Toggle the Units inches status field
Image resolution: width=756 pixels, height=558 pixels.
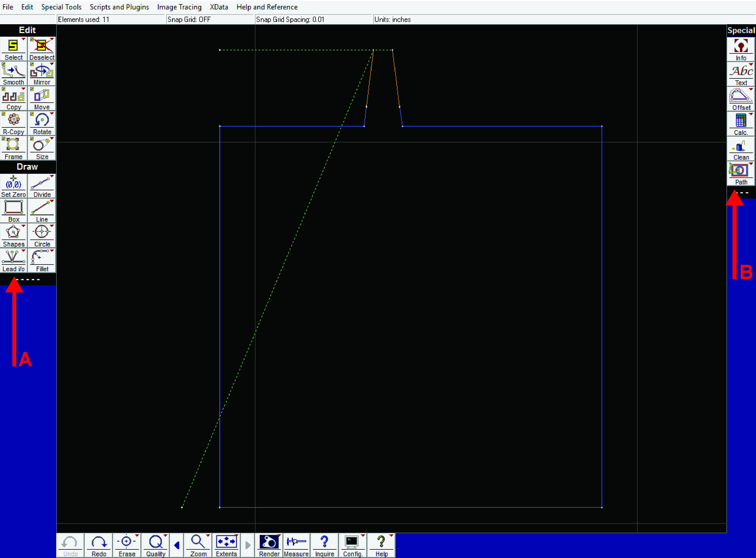tap(392, 20)
